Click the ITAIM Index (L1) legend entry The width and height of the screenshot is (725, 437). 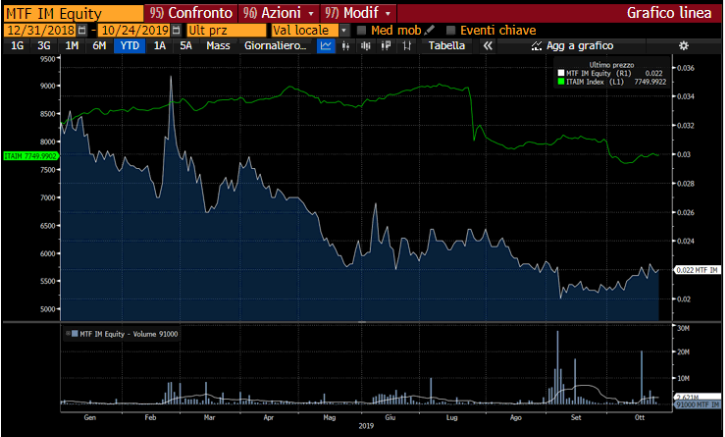(595, 82)
